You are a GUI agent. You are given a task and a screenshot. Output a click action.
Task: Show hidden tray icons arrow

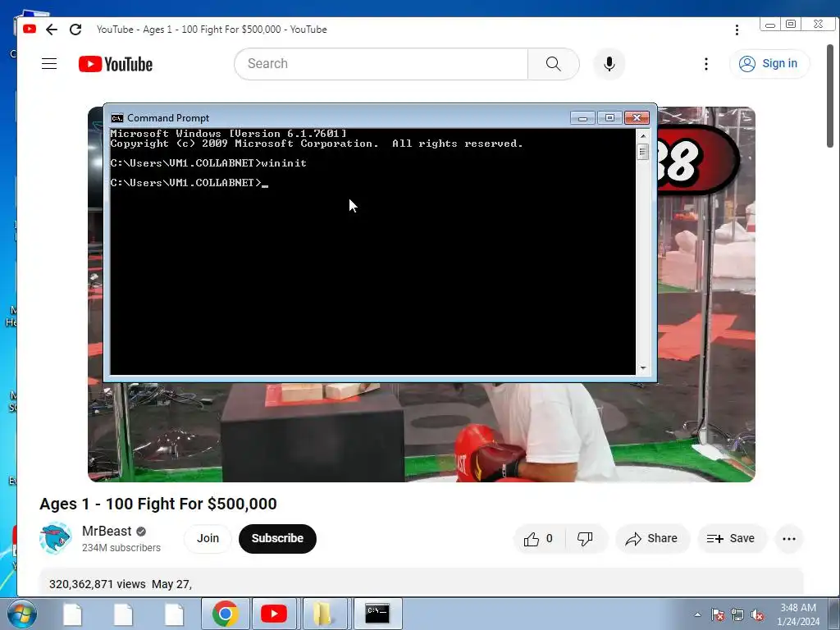tap(697, 614)
